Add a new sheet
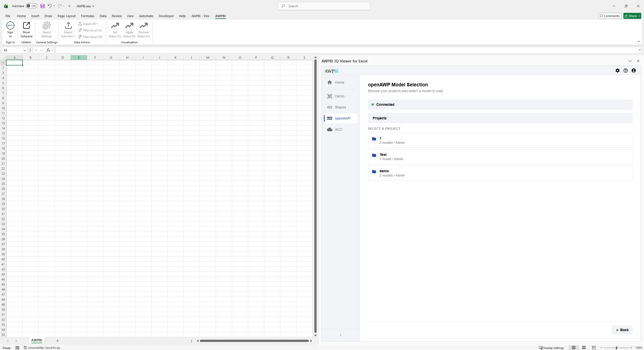 [x=57, y=341]
